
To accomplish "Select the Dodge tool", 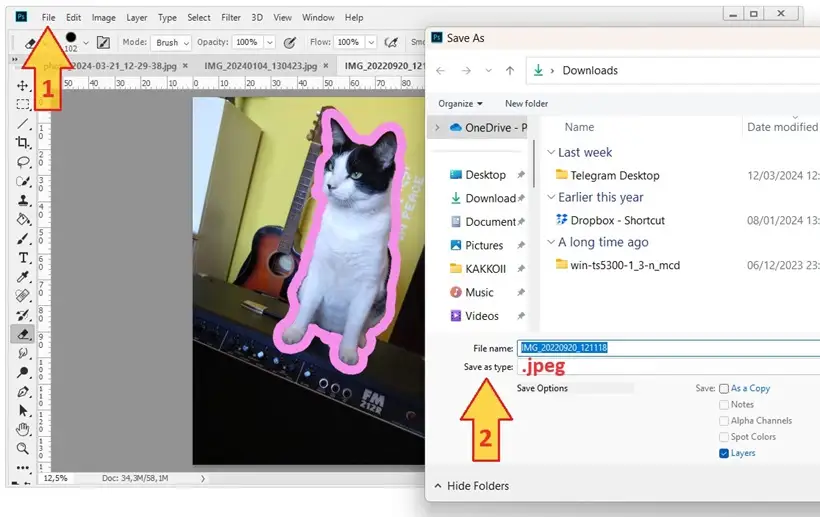I will (x=22, y=372).
